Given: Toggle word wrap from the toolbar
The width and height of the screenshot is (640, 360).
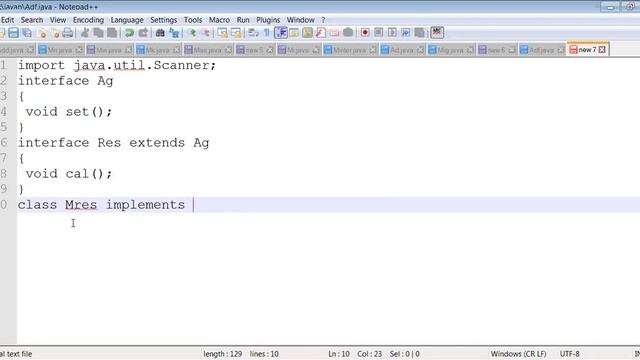Looking at the screenshot, I should [253, 33].
